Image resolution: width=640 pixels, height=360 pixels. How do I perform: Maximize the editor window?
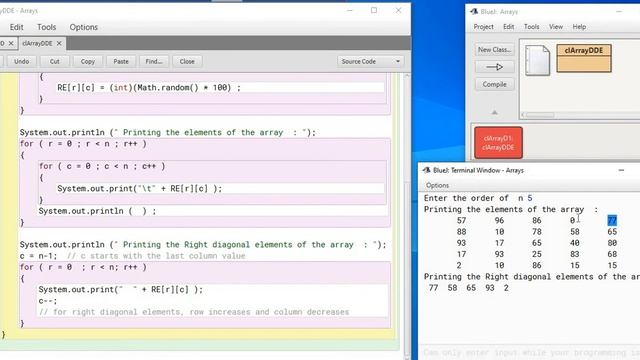pos(374,10)
